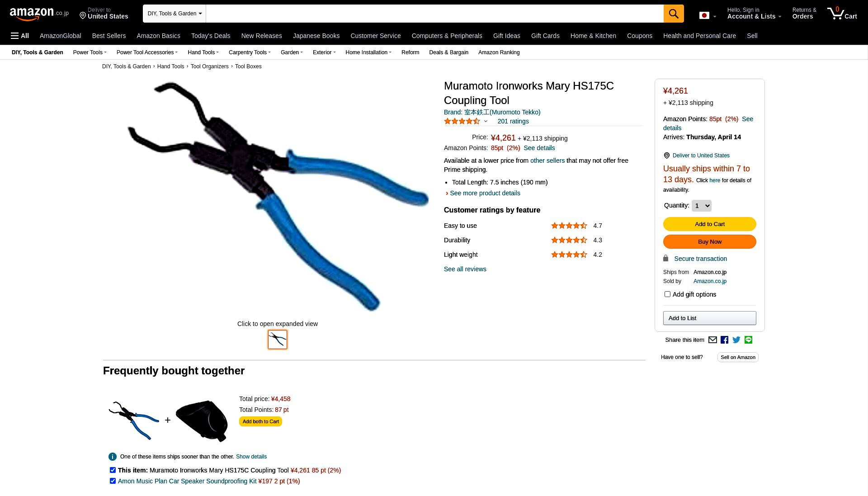Share this item on Twitter

coord(736,340)
